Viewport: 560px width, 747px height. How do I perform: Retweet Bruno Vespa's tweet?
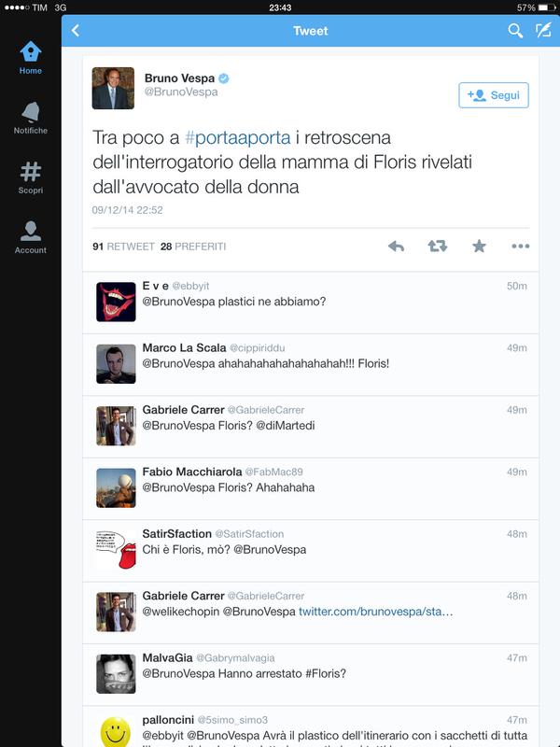tap(437, 246)
